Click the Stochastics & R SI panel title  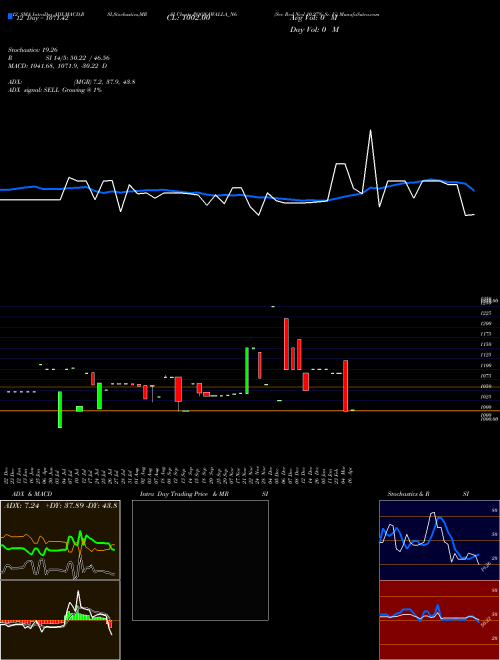tap(428, 494)
